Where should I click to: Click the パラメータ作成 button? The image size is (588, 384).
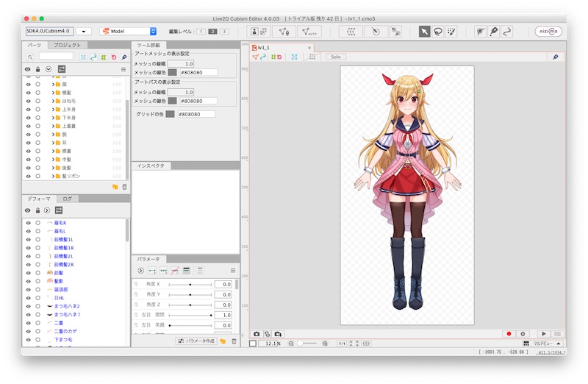(196, 341)
